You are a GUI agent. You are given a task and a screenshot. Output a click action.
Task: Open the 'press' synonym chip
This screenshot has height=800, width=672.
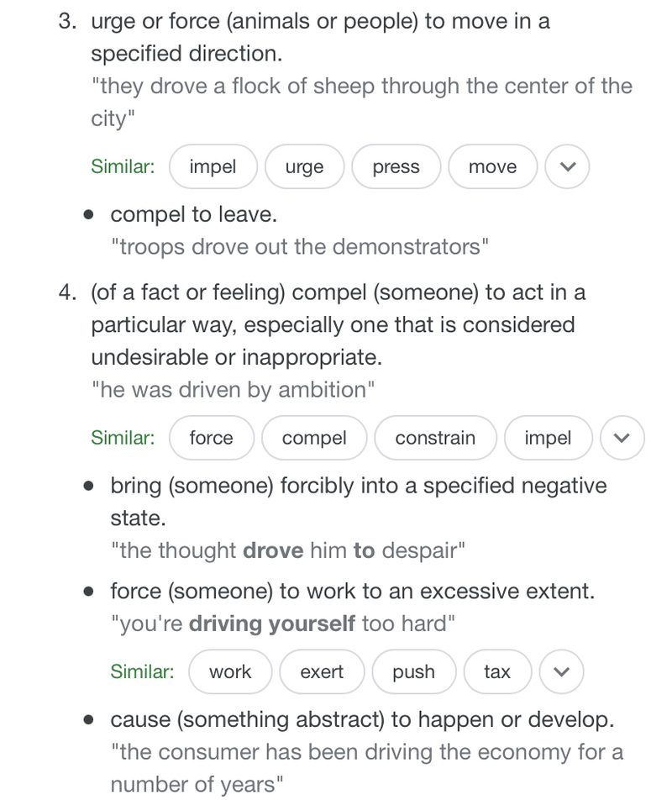(x=396, y=167)
